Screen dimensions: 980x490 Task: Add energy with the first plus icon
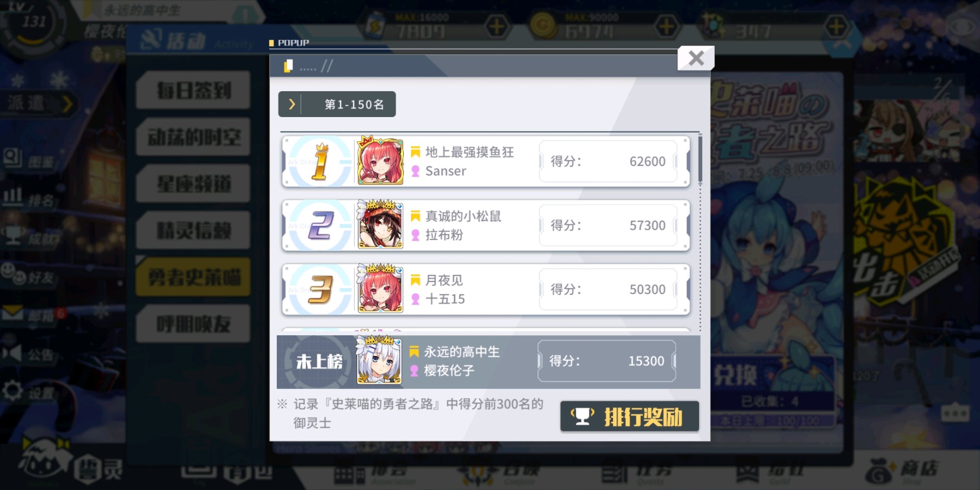[497, 26]
